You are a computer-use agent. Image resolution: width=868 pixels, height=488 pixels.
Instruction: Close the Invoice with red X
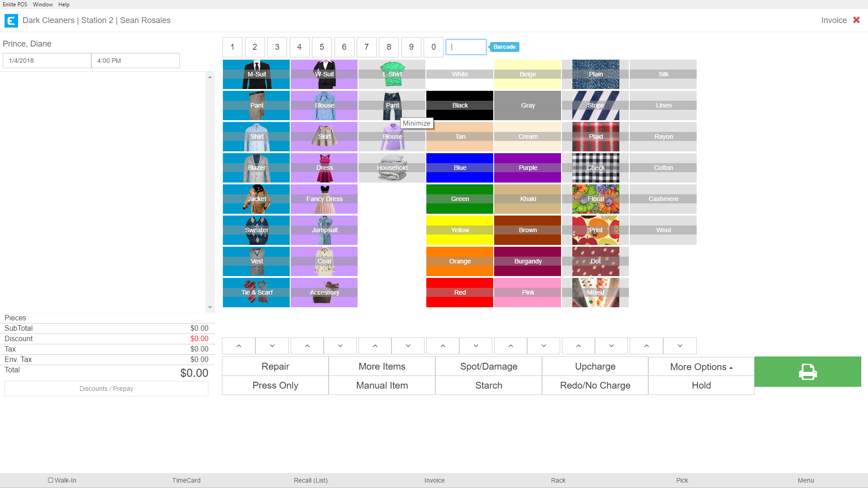856,20
